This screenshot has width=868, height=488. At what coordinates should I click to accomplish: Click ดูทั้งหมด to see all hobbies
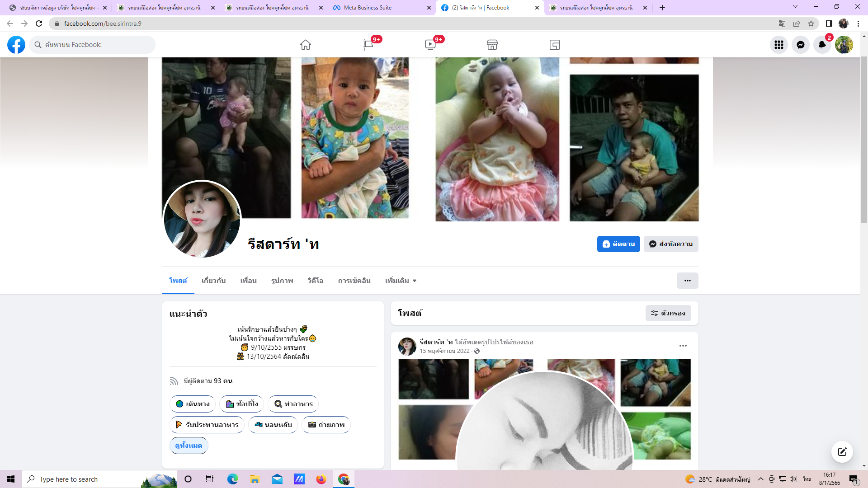[189, 446]
